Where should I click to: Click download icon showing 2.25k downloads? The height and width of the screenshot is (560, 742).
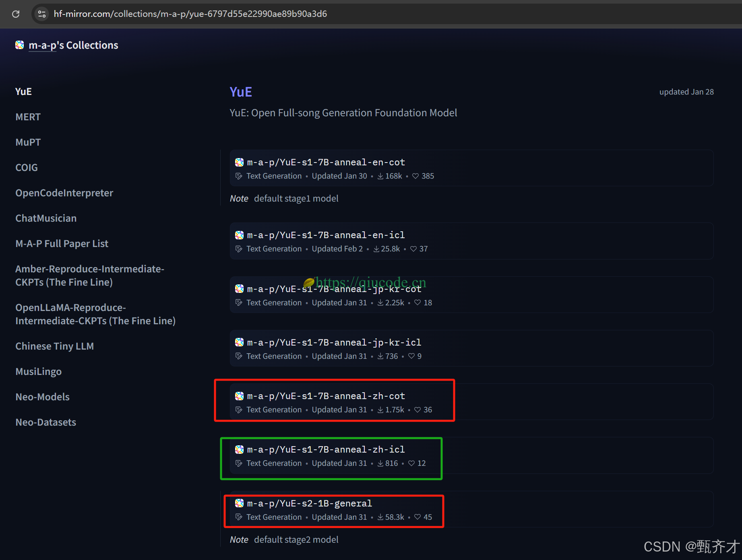[x=380, y=303]
